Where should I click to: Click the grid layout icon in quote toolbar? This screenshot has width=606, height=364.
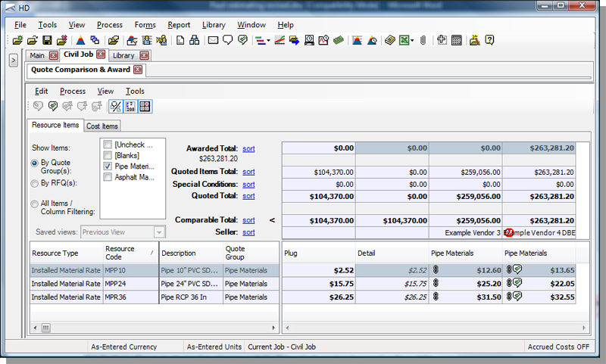(x=145, y=107)
